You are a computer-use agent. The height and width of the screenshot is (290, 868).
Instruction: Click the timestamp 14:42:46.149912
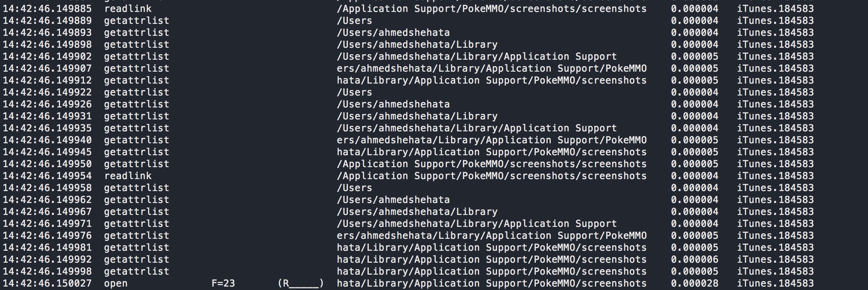[47, 81]
